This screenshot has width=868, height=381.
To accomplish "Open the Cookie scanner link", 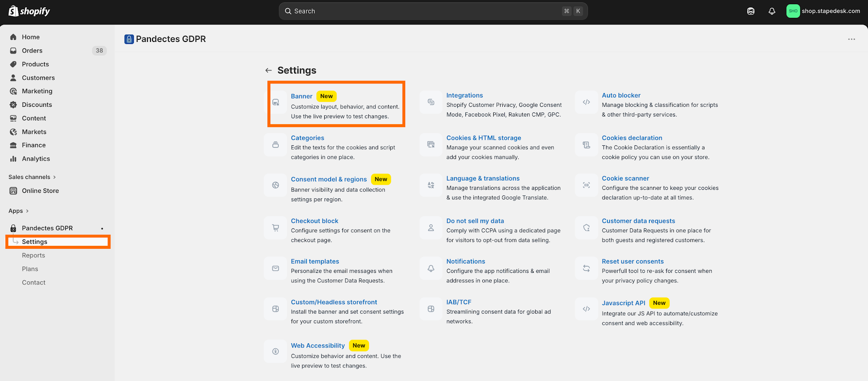I will click(x=625, y=178).
